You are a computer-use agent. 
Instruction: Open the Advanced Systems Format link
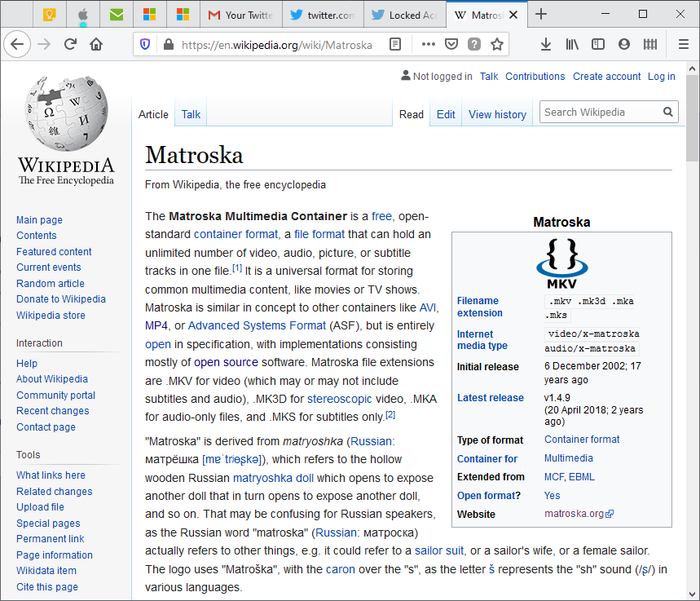pyautogui.click(x=258, y=325)
